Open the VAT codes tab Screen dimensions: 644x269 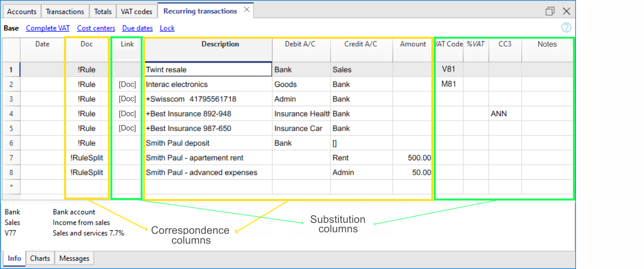(137, 11)
